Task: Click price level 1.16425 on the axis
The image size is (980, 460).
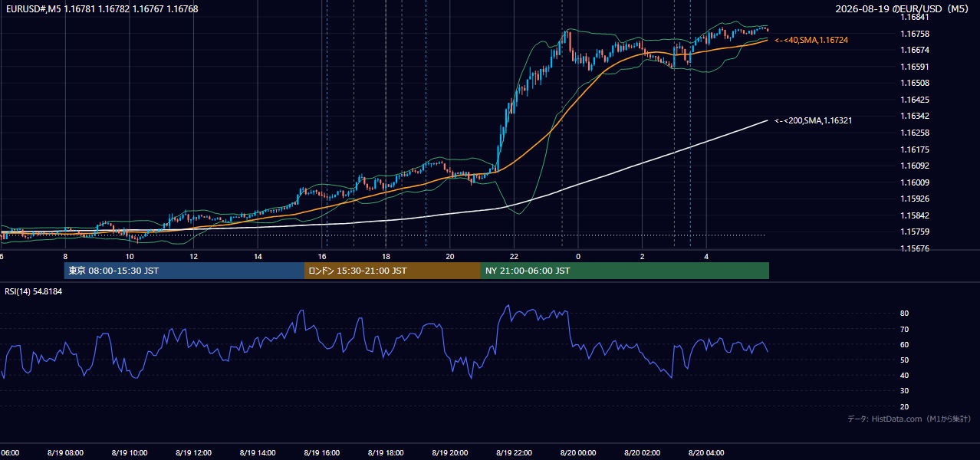Action: click(914, 100)
